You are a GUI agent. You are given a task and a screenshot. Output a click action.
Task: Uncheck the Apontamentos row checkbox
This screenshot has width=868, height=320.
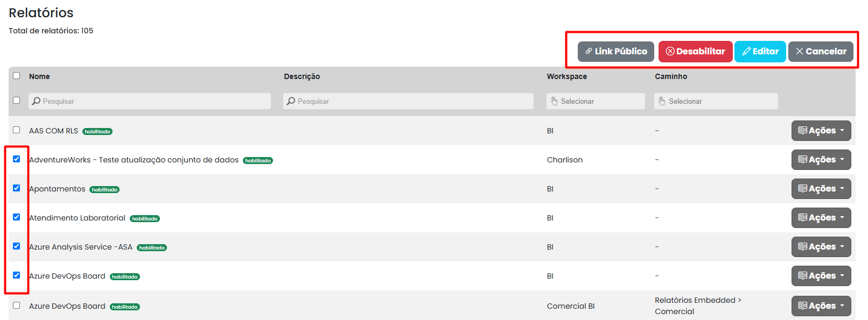tap(17, 188)
